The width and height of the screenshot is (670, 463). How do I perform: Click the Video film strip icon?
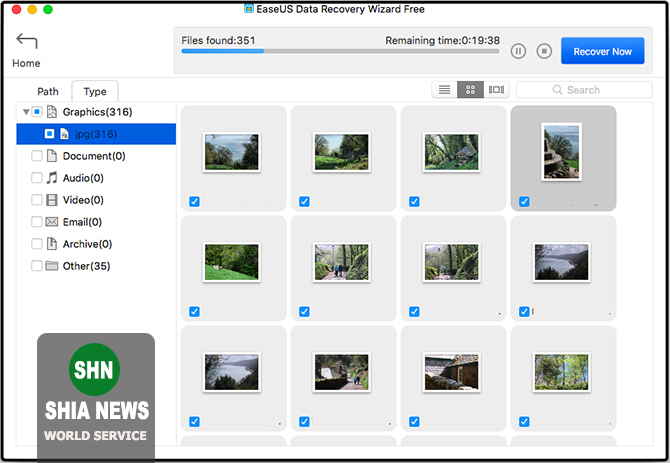52,200
